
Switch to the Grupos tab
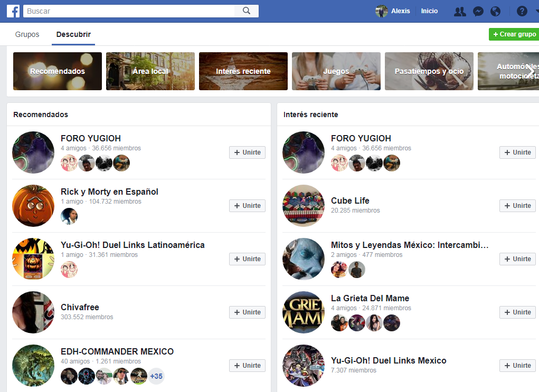click(x=27, y=34)
